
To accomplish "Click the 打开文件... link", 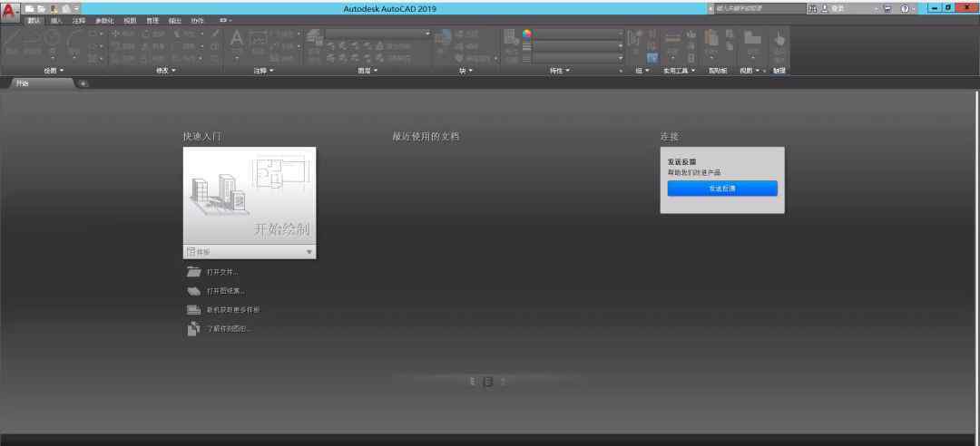I will click(x=222, y=272).
